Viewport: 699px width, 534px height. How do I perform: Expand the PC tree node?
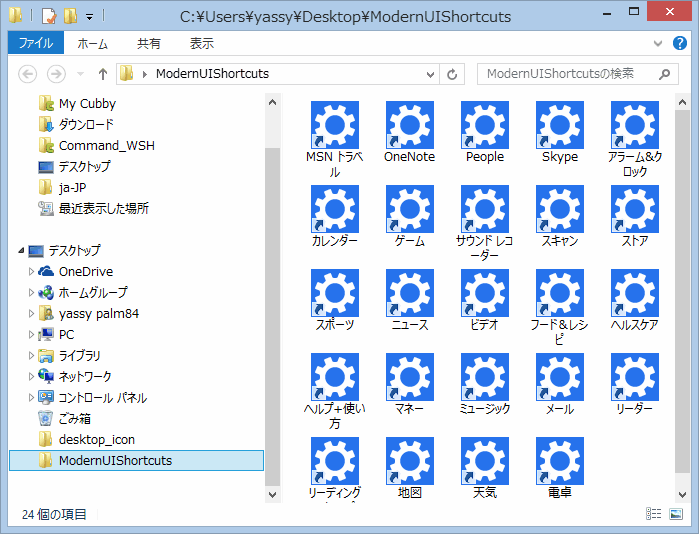(31, 334)
